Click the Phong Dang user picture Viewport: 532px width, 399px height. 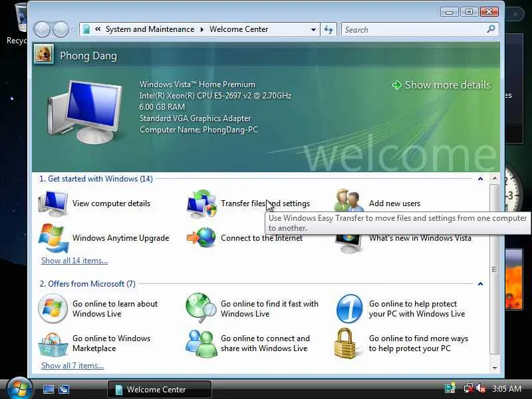click(x=44, y=55)
